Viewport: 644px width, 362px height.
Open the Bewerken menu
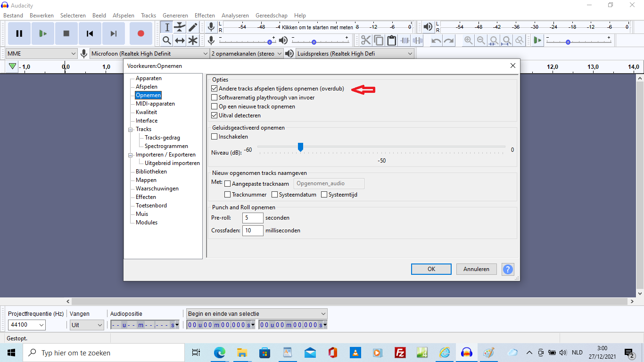tap(41, 16)
